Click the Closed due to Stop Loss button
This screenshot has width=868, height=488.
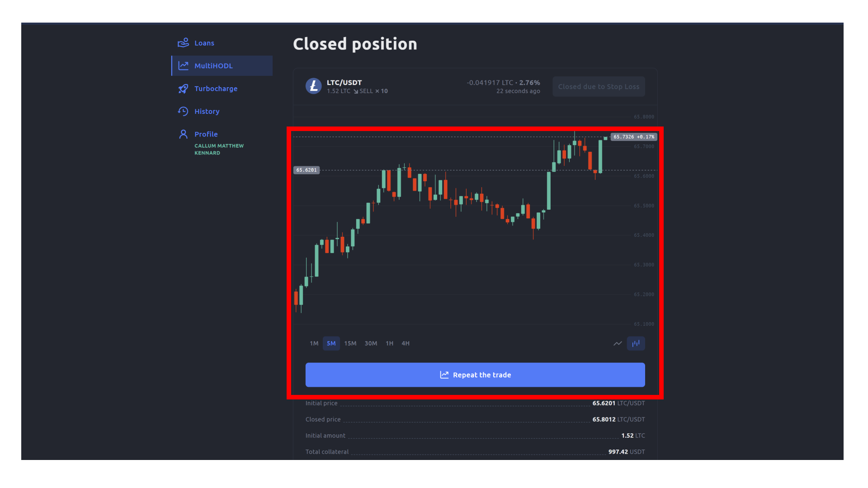(x=599, y=86)
